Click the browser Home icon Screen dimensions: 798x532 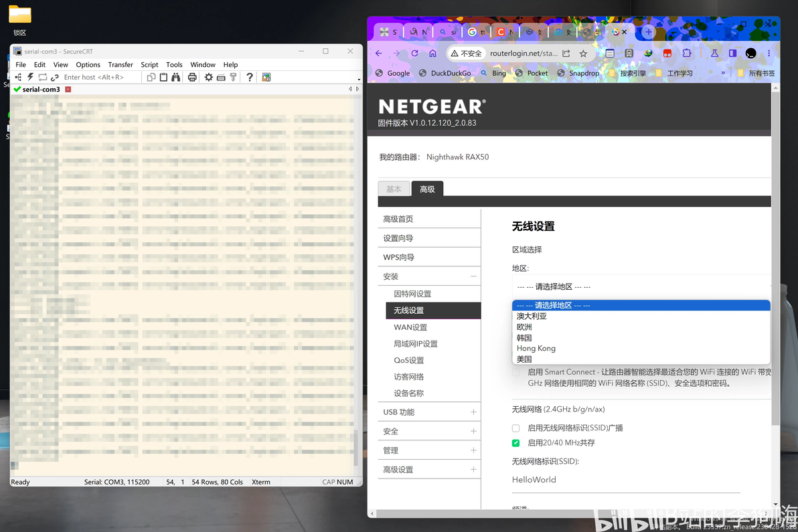(x=432, y=54)
